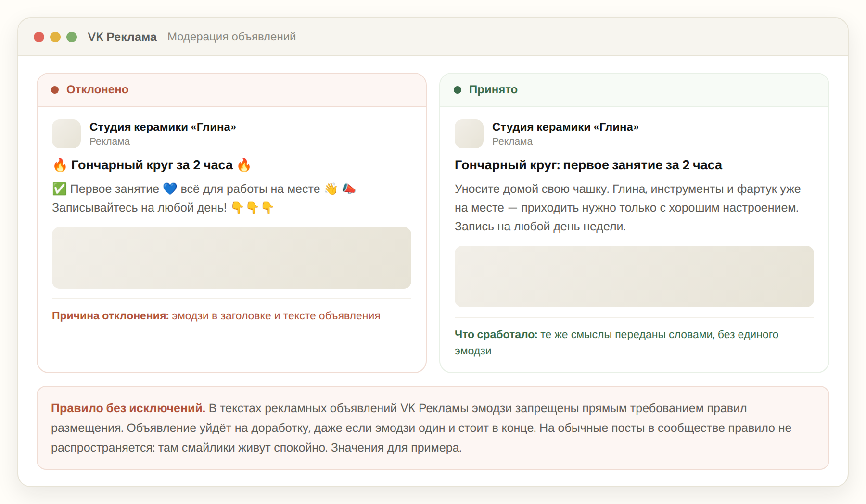Click the fire emoji after '2 часа'
The width and height of the screenshot is (866, 504).
coord(244,165)
